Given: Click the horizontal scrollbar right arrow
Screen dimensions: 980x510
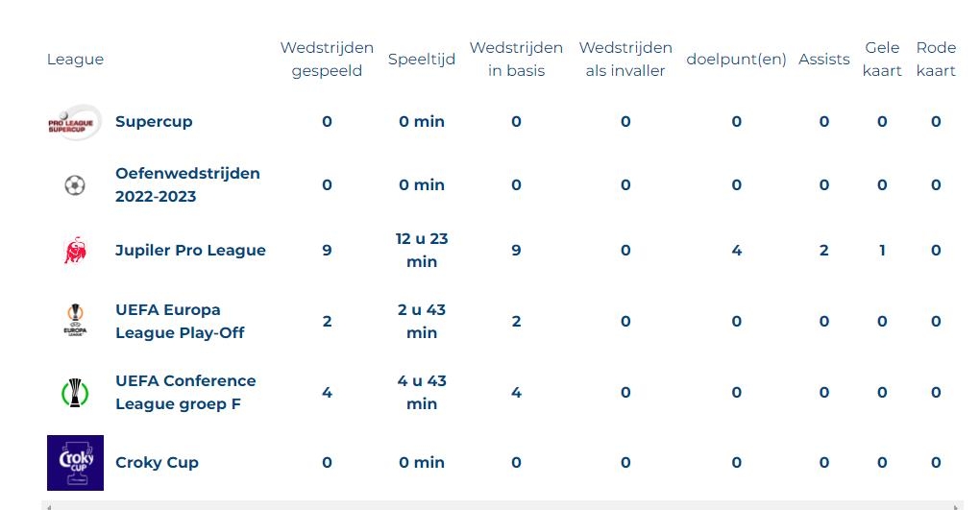Looking at the screenshot, I should coord(956,505).
